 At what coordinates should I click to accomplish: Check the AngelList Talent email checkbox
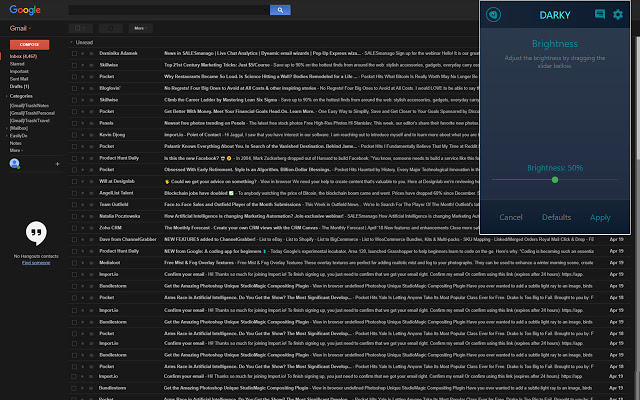pos(74,193)
